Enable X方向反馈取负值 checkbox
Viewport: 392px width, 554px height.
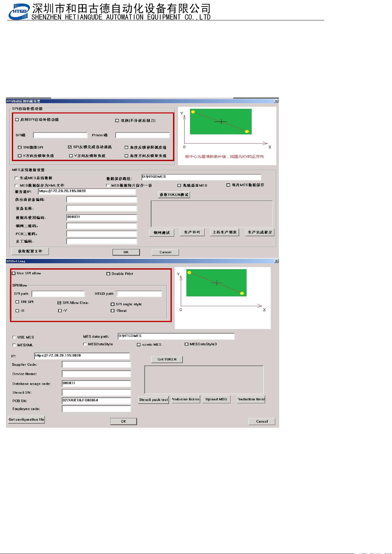pyautogui.click(x=20, y=156)
